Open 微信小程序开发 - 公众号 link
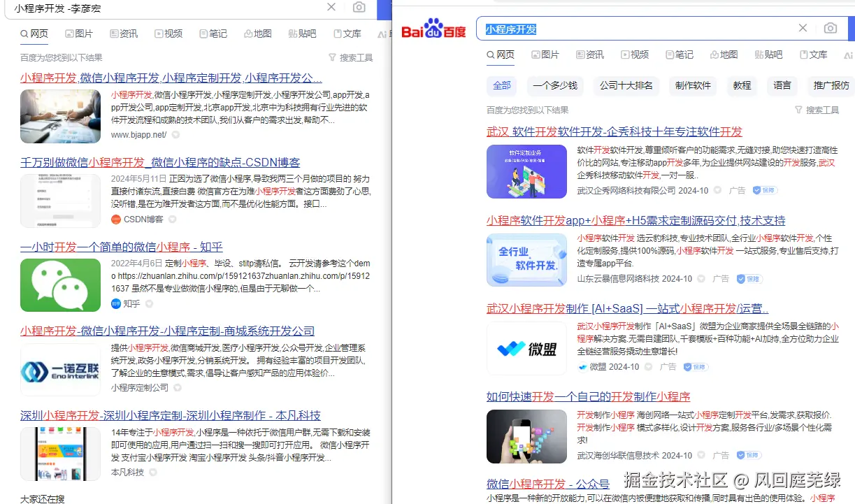Image resolution: width=855 pixels, height=504 pixels. click(548, 484)
